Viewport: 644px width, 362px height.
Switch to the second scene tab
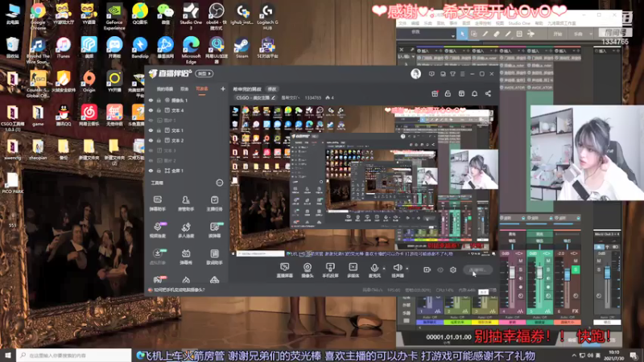click(184, 88)
